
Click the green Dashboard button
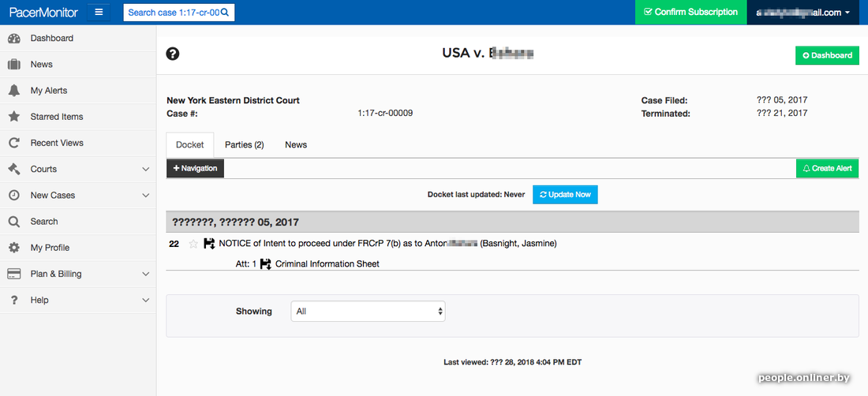[x=827, y=55]
